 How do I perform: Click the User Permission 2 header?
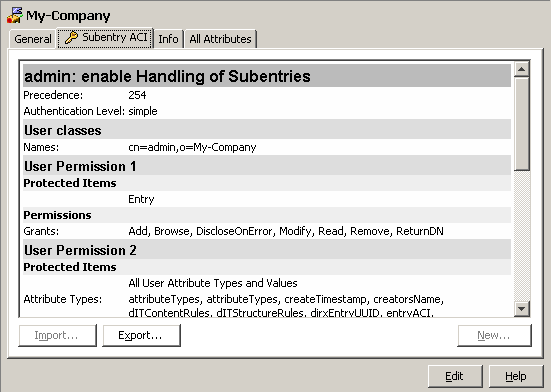(x=267, y=250)
